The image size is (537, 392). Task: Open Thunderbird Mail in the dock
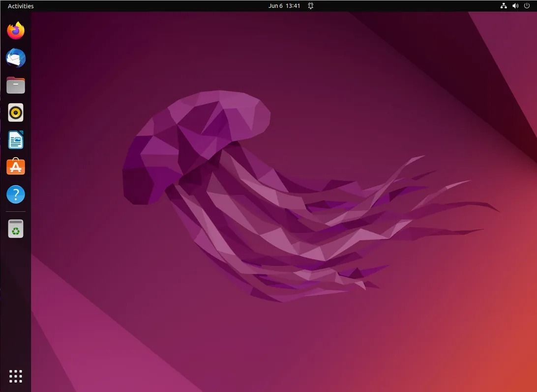pos(16,58)
